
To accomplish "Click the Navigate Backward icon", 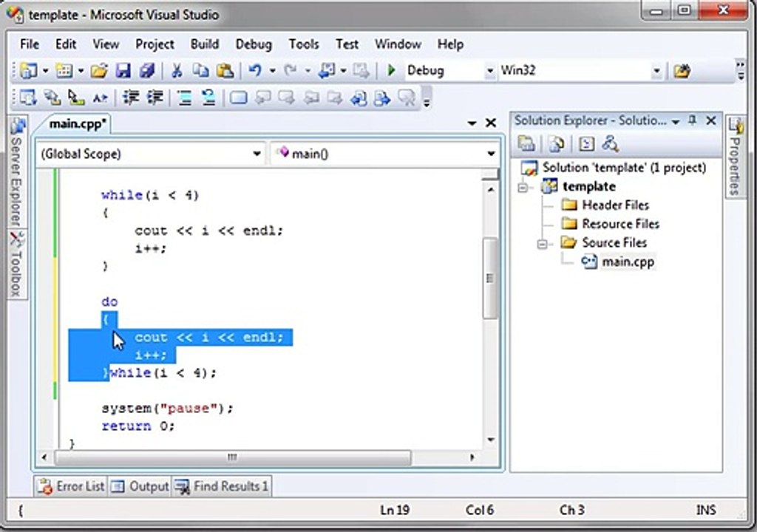I will [x=327, y=71].
